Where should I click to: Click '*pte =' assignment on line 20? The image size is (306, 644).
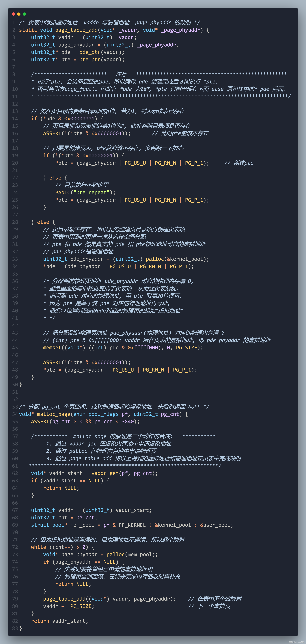point(132,163)
